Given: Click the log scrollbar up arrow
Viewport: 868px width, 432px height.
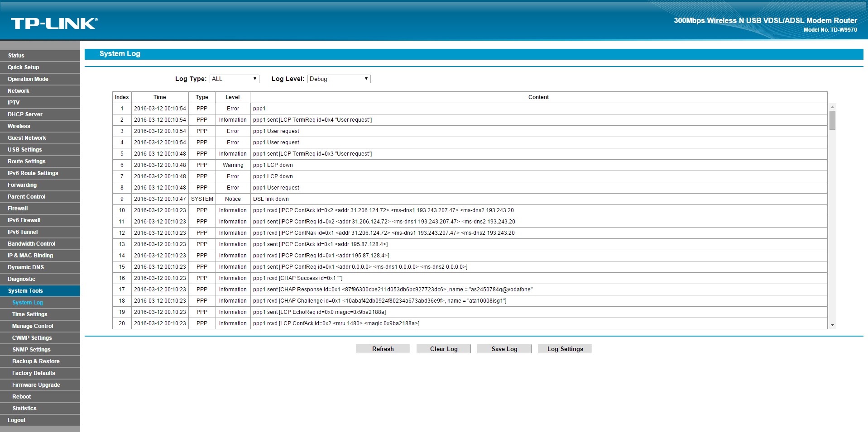Looking at the screenshot, I should pyautogui.click(x=832, y=107).
